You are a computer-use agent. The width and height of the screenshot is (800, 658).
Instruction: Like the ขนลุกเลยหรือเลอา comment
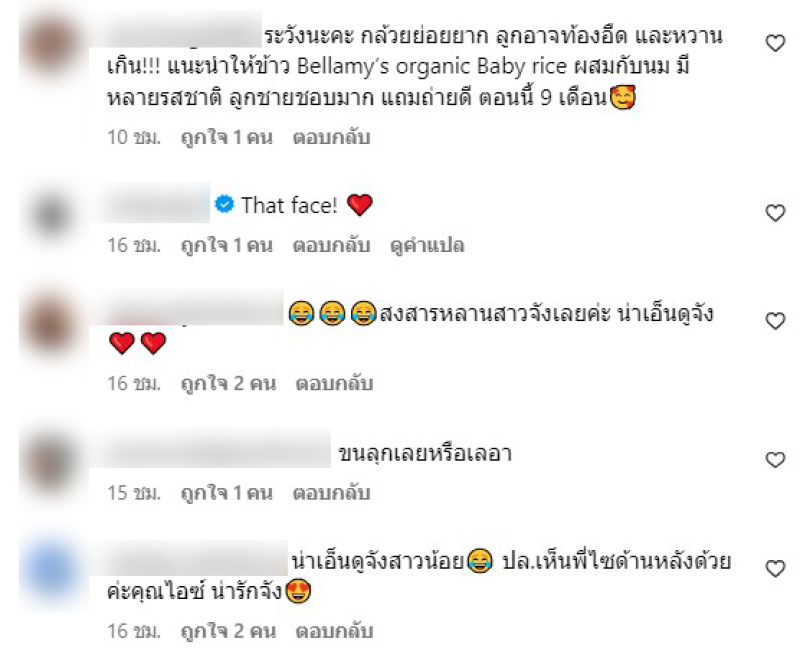[775, 460]
